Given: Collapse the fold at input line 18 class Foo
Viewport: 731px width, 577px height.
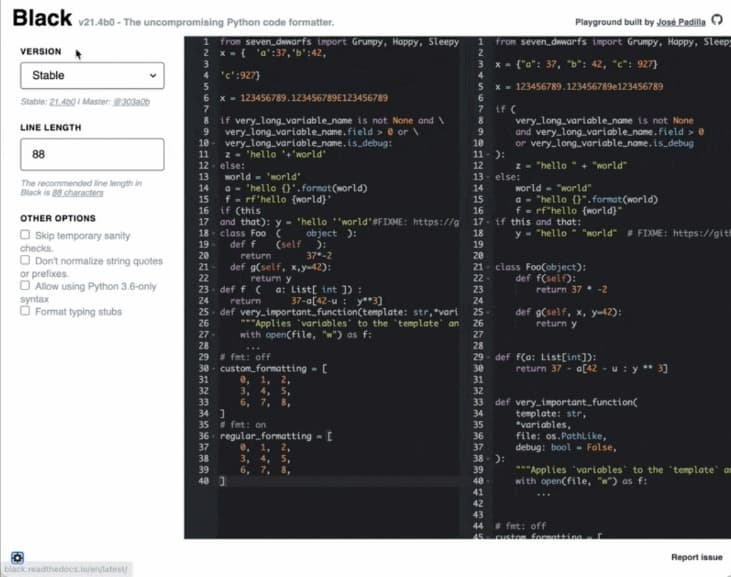Looking at the screenshot, I should [214, 233].
